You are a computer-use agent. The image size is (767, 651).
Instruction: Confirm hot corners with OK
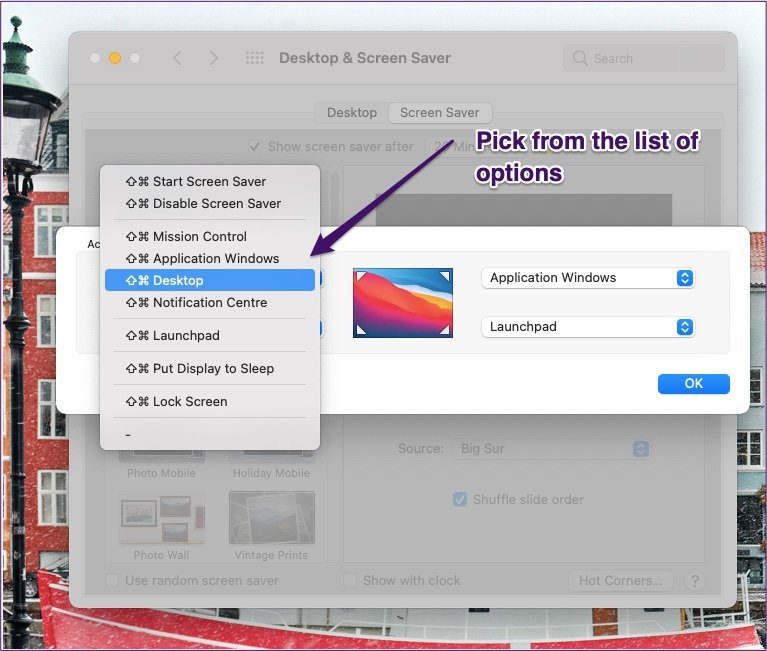(694, 383)
